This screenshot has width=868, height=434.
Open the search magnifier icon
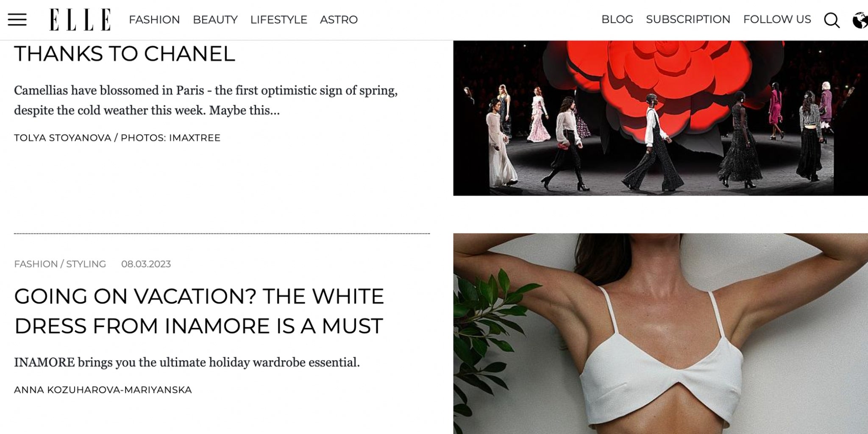click(x=832, y=20)
